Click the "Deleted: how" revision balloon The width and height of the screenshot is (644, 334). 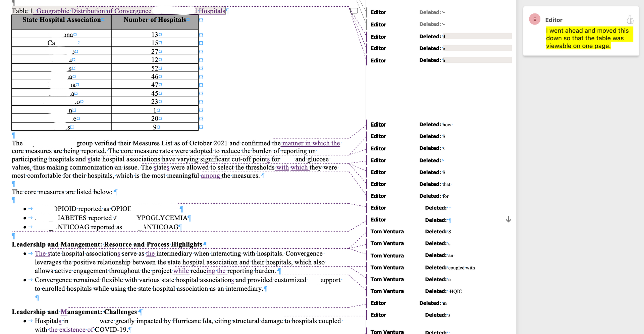point(435,125)
